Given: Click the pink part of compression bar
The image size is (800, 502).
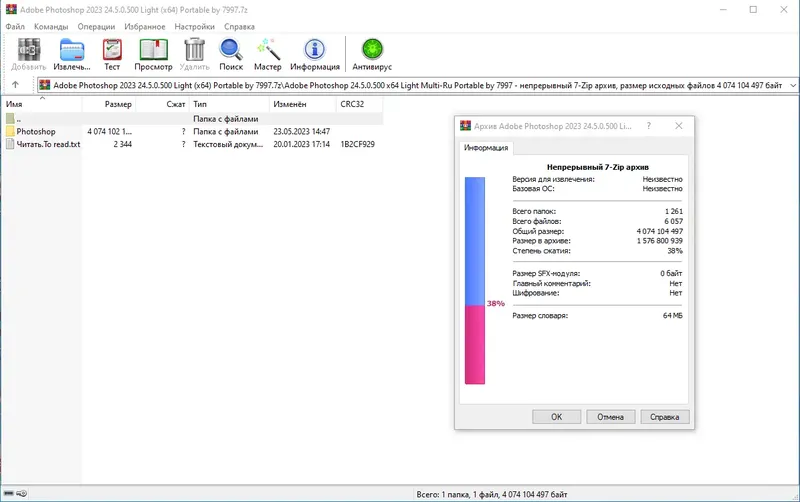Looking at the screenshot, I should [x=474, y=344].
